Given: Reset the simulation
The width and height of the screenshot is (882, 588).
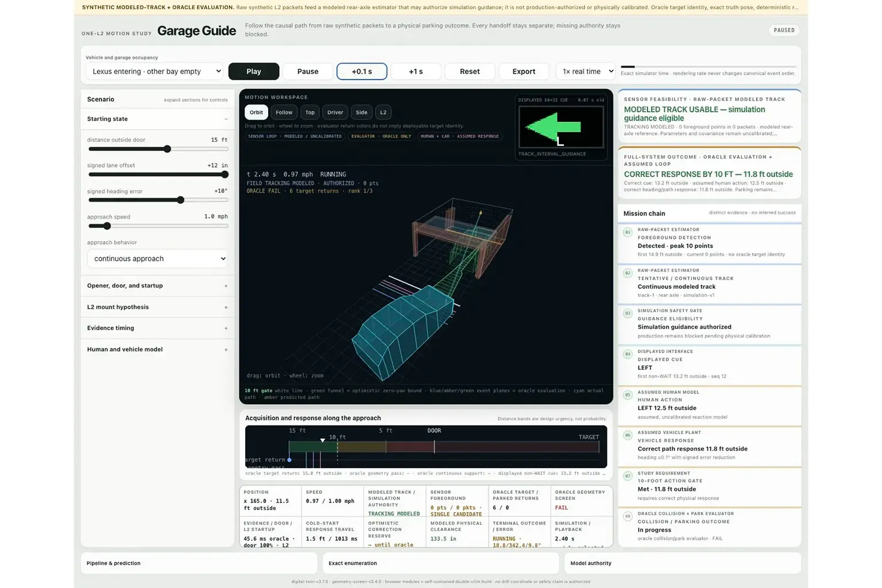Looking at the screenshot, I should click(x=470, y=71).
